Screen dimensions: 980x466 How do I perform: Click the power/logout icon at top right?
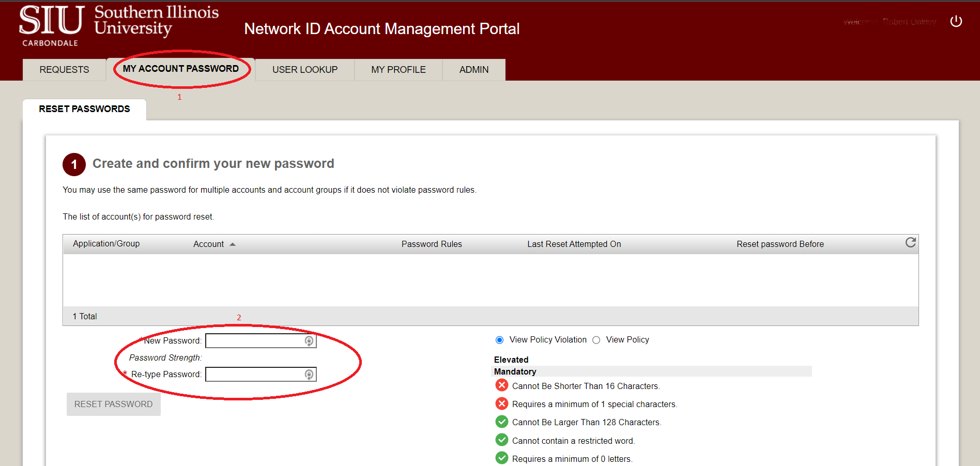(x=956, y=21)
